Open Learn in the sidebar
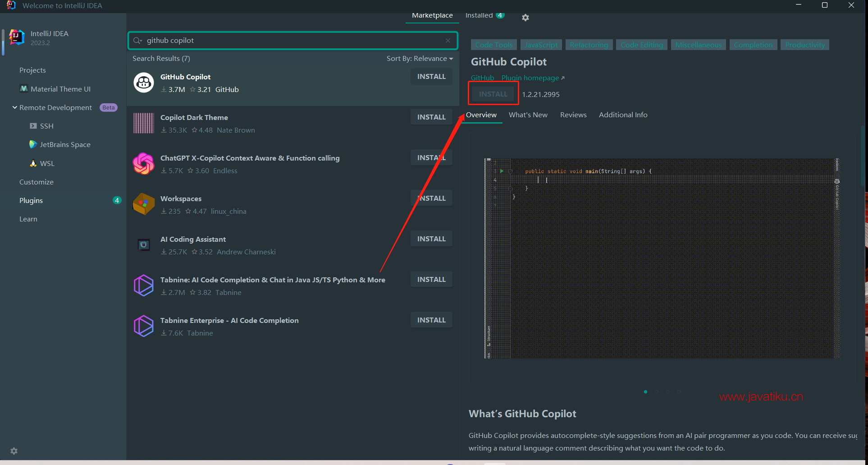868x465 pixels. pos(28,219)
